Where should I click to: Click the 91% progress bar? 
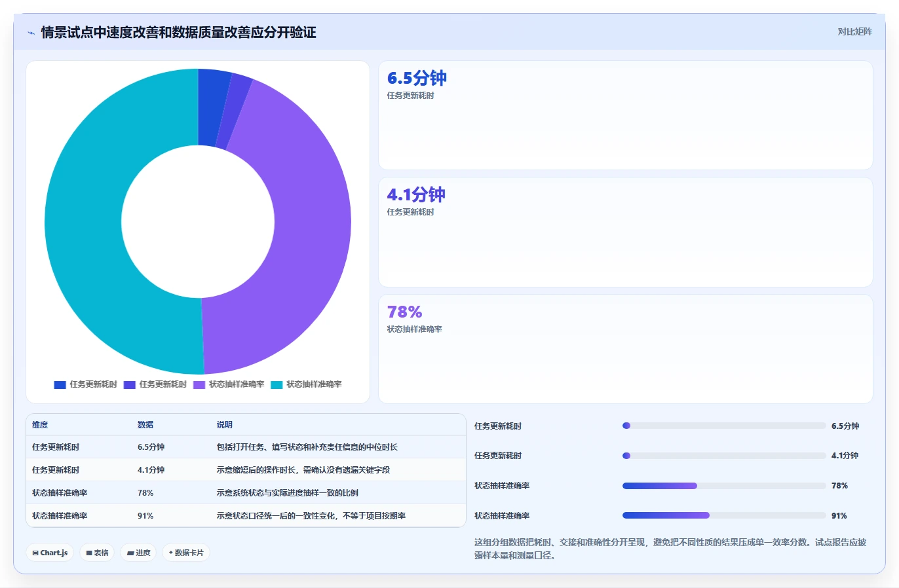724,515
